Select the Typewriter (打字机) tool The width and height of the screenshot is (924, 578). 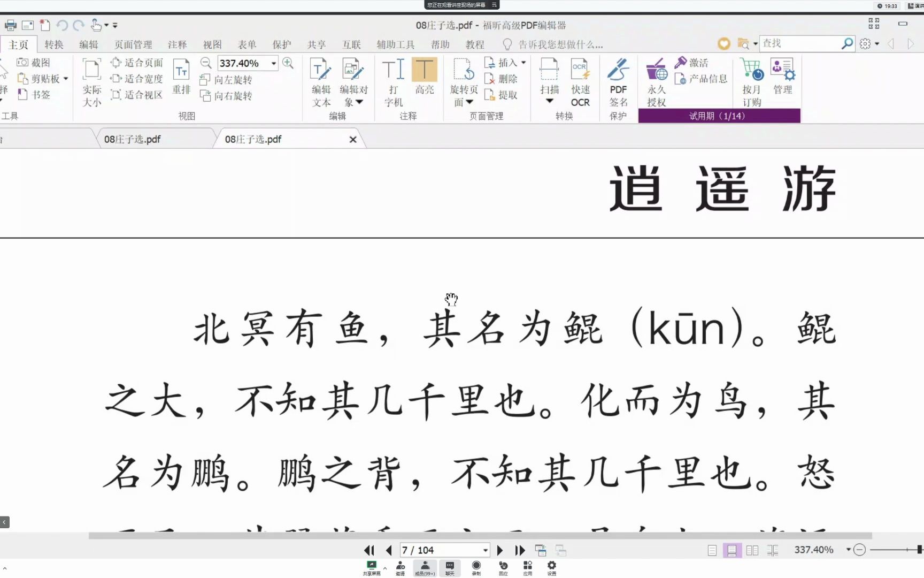pos(394,82)
